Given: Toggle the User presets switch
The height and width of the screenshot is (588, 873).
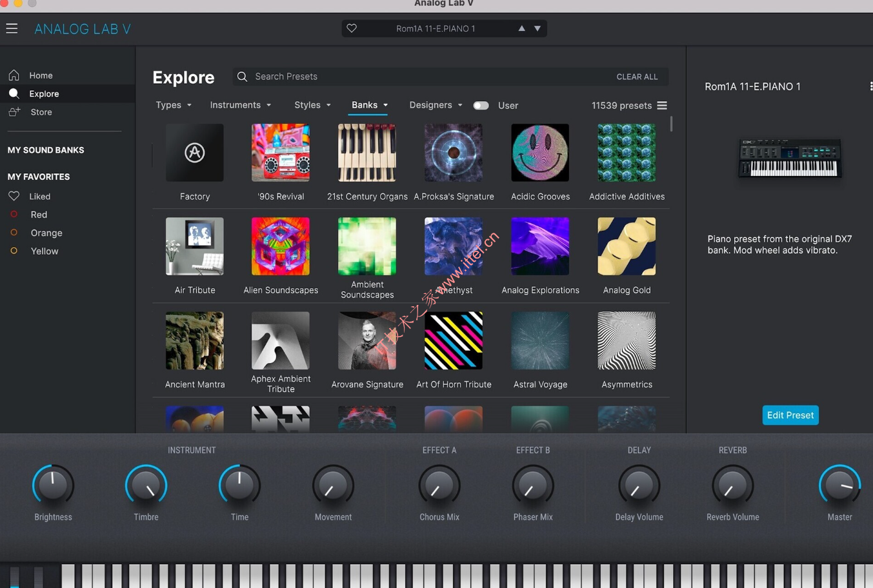Looking at the screenshot, I should tap(481, 105).
